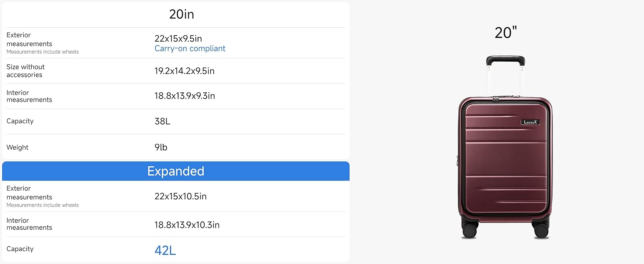Click the 22x15x10.5in expanded exterior value

(x=180, y=196)
